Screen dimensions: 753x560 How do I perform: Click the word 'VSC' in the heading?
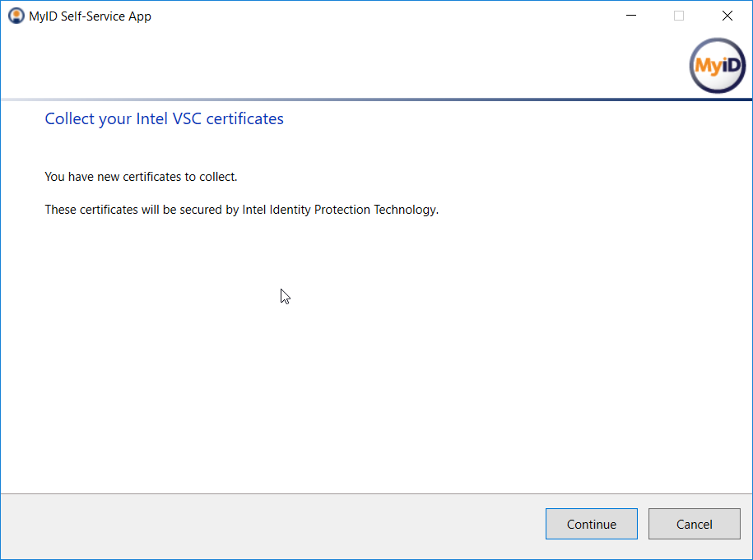point(187,118)
